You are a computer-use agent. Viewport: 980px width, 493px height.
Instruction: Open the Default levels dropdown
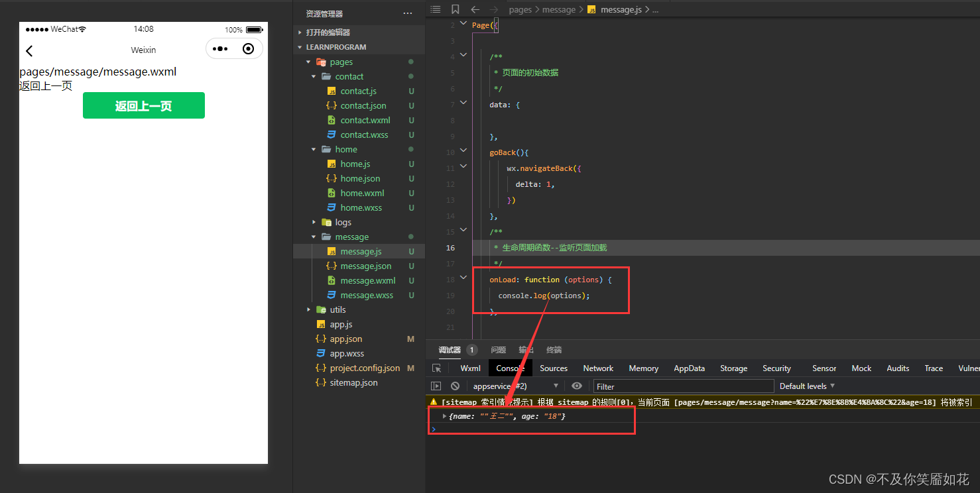coord(807,386)
